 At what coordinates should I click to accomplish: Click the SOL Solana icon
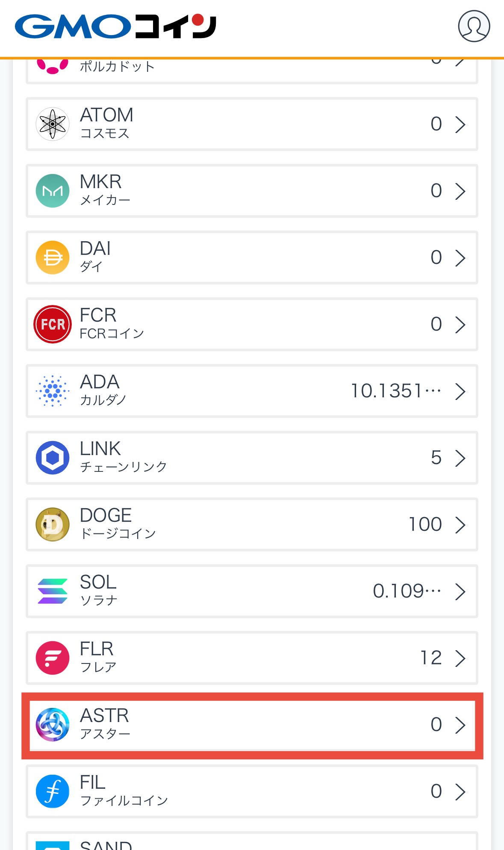tap(53, 591)
